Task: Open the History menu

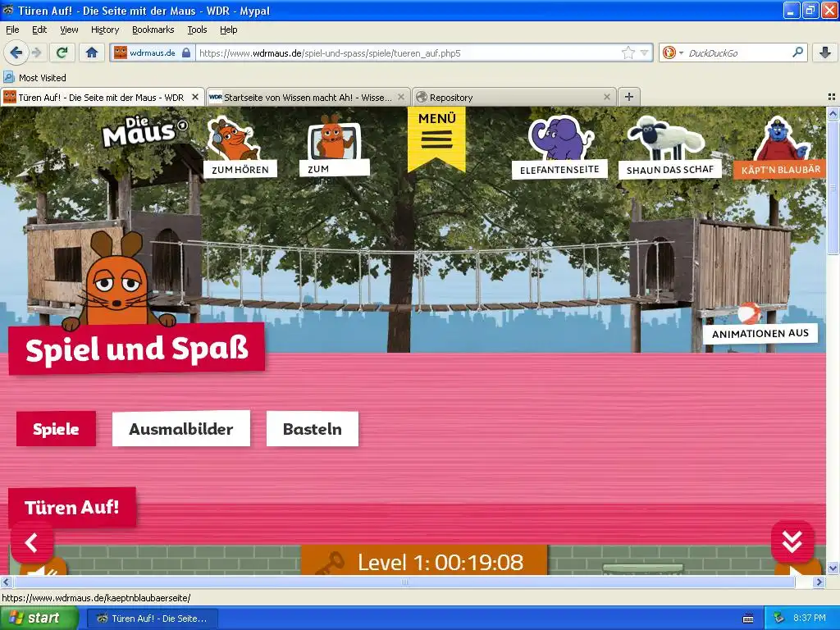Action: coord(105,30)
